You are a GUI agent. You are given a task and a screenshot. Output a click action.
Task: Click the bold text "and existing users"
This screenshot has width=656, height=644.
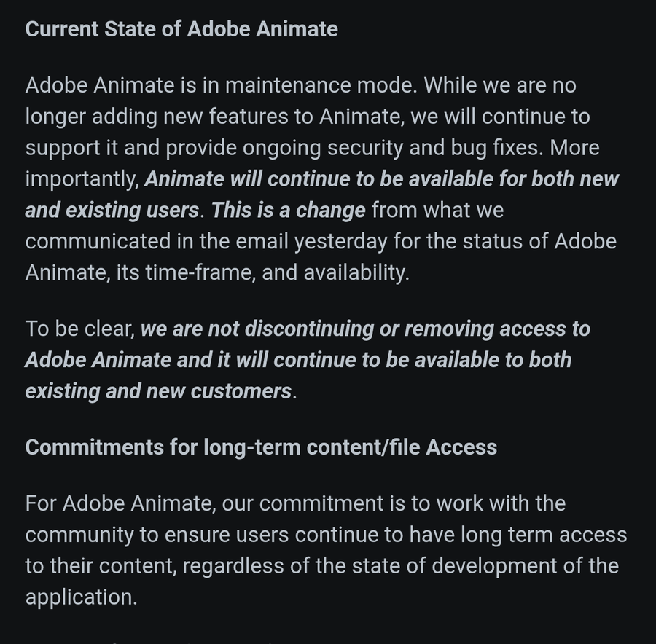click(112, 211)
